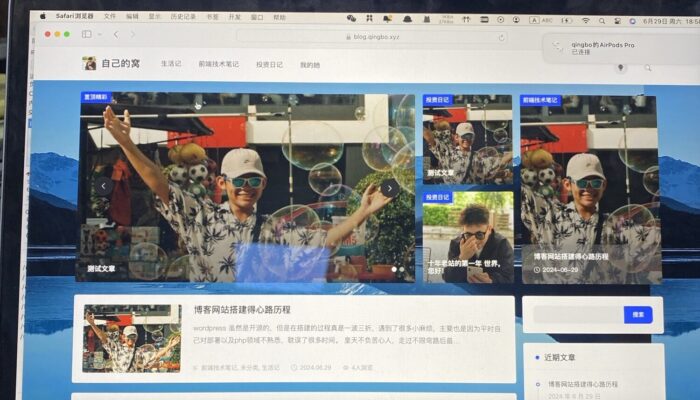Focus the sidebar search input field
Image resolution: width=700 pixels, height=400 pixels.
(x=578, y=315)
